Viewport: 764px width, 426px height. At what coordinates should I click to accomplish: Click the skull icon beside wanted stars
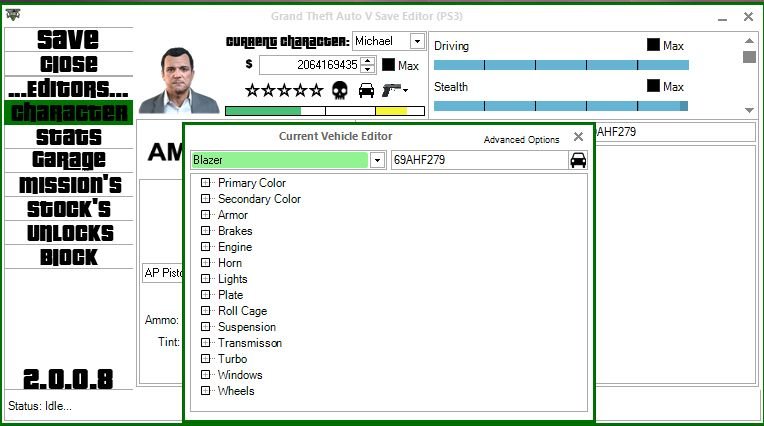(x=340, y=90)
